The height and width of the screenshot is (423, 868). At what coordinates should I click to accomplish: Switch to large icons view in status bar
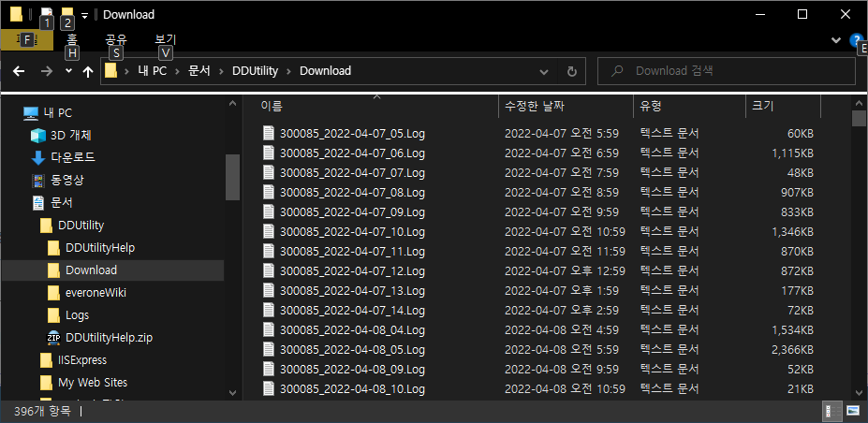click(x=853, y=411)
